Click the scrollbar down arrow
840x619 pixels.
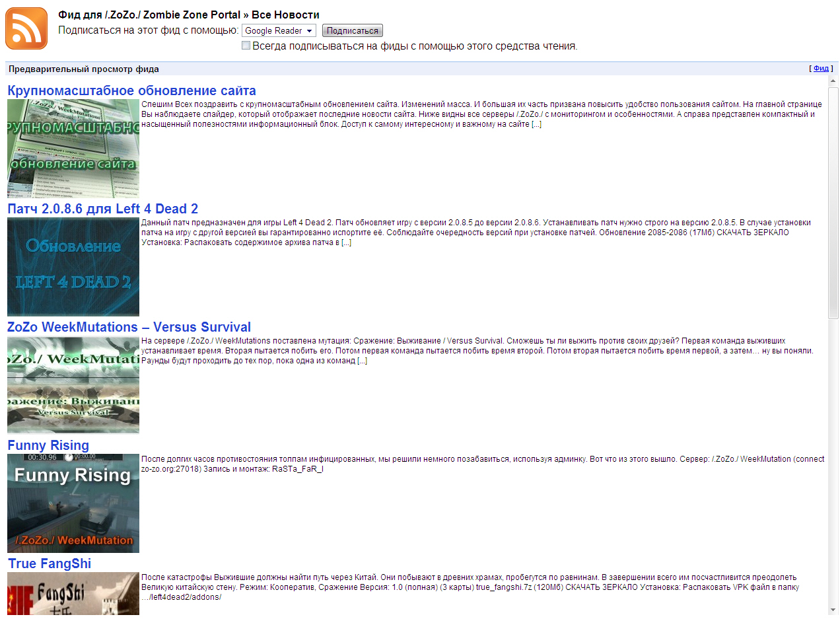click(833, 609)
